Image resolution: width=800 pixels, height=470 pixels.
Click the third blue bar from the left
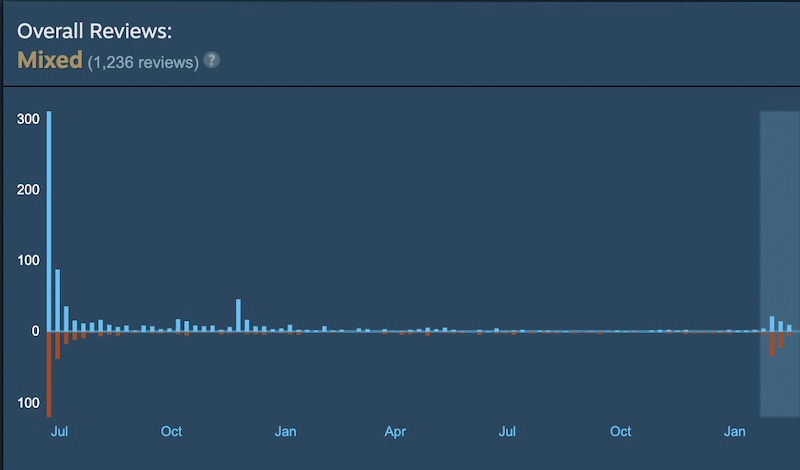coord(66,318)
